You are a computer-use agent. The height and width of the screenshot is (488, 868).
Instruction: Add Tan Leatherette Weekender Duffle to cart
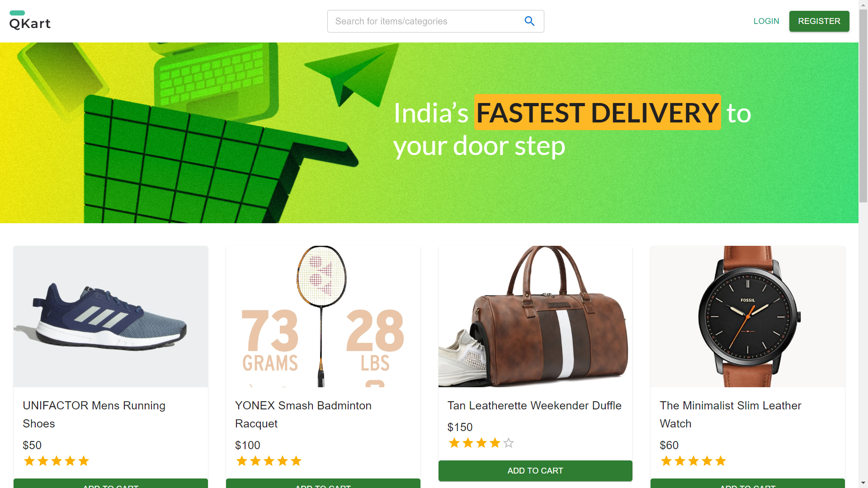(x=535, y=471)
